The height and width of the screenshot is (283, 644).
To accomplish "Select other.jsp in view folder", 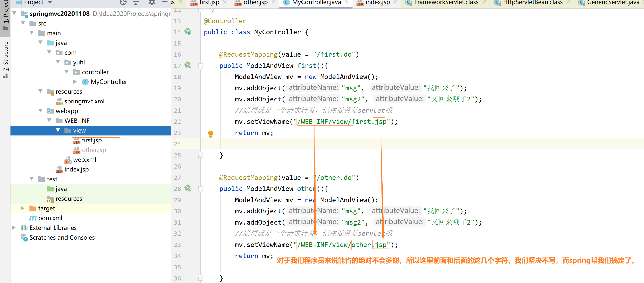I will 94,150.
